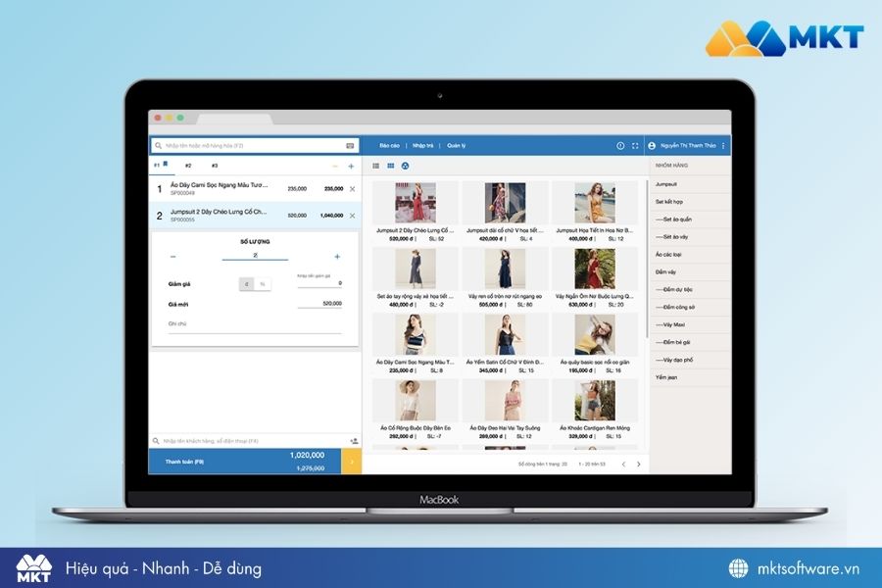Increase quantity with the plus stepper
This screenshot has width=882, height=588.
tap(337, 256)
